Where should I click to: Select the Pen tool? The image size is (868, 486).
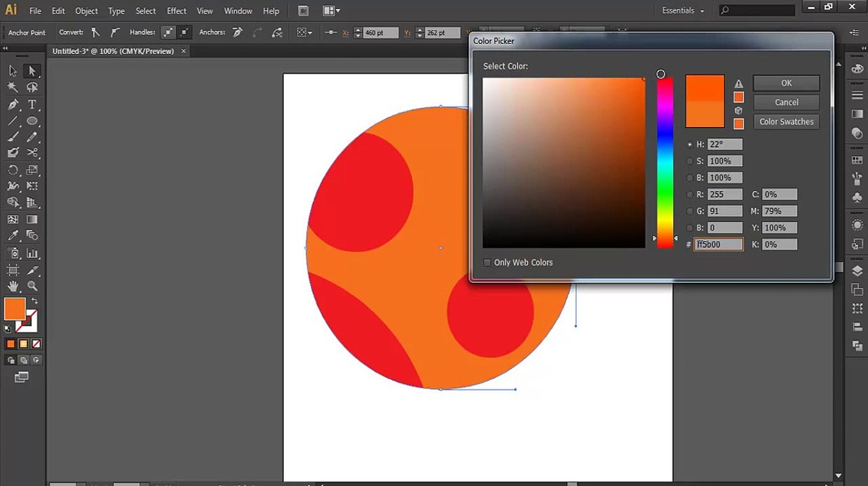tap(13, 105)
